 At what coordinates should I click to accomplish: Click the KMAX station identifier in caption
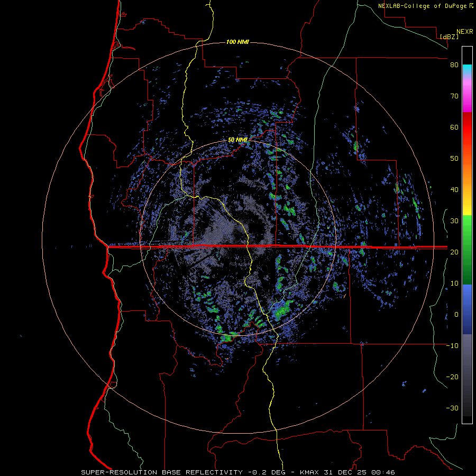(x=309, y=472)
